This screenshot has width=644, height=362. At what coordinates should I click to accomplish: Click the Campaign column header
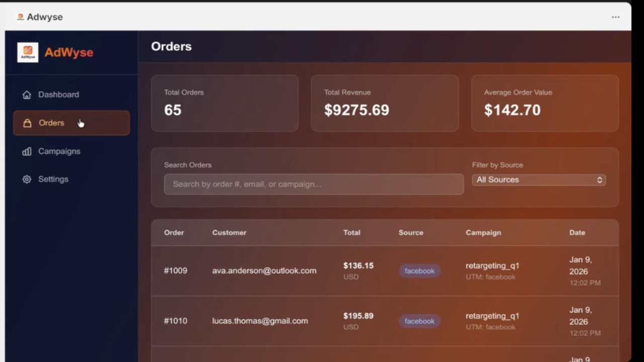point(484,233)
